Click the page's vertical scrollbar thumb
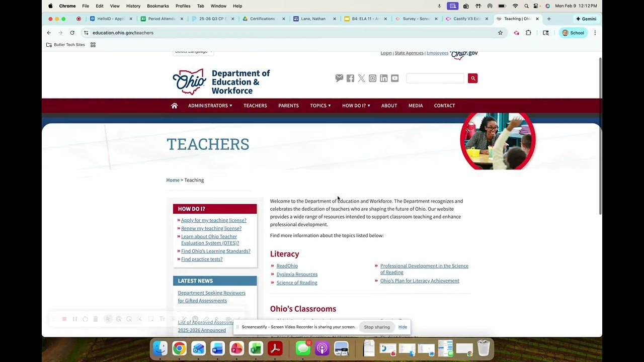644x362 pixels. point(600,136)
